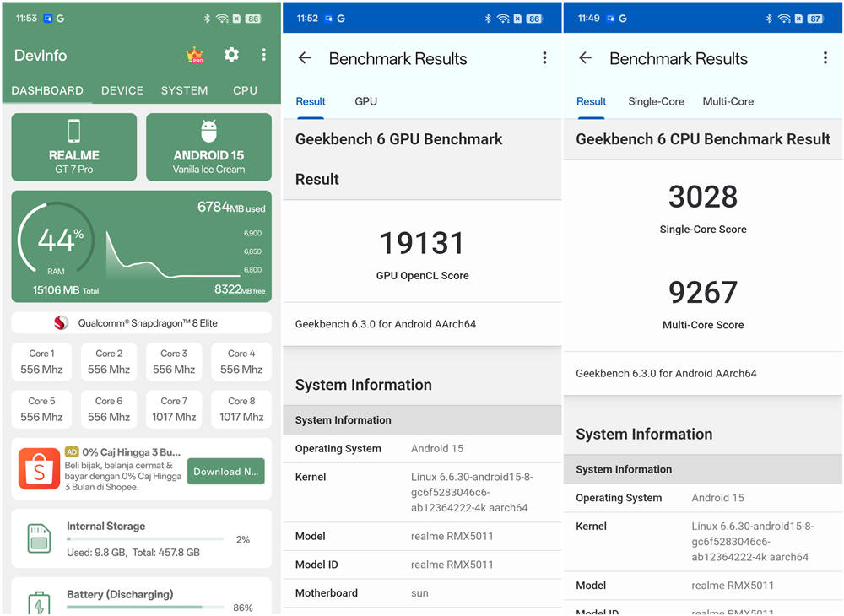Image resolution: width=844 pixels, height=616 pixels.
Task: Tap '15106 MB Total' RAM value
Action: click(66, 290)
